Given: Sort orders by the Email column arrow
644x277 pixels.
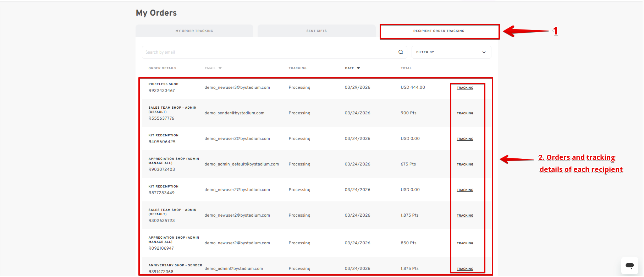Looking at the screenshot, I should [220, 68].
